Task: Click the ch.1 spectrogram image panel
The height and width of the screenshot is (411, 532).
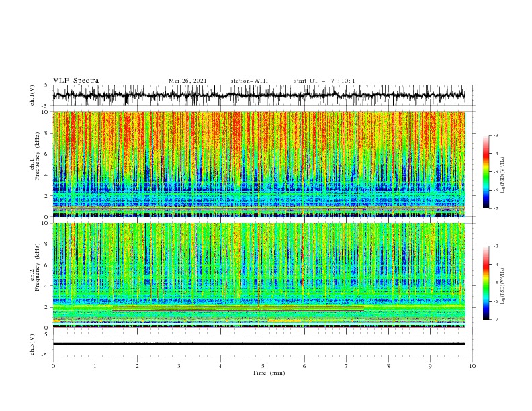Action: coord(259,164)
